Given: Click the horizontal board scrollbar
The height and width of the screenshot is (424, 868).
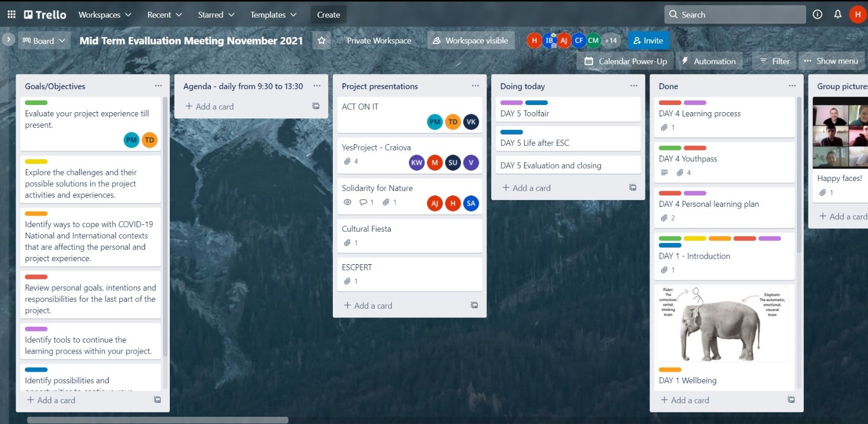Looking at the screenshot, I should pos(158,420).
